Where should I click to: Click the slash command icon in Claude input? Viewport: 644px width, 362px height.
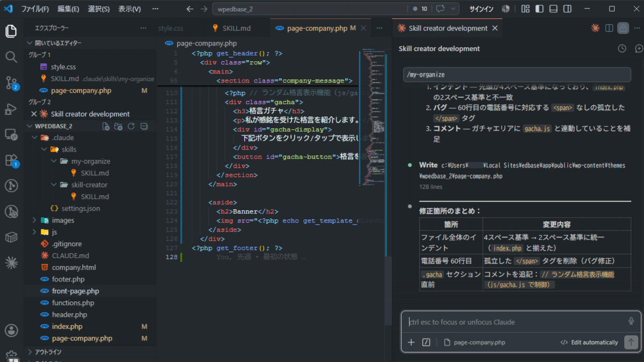click(426, 342)
